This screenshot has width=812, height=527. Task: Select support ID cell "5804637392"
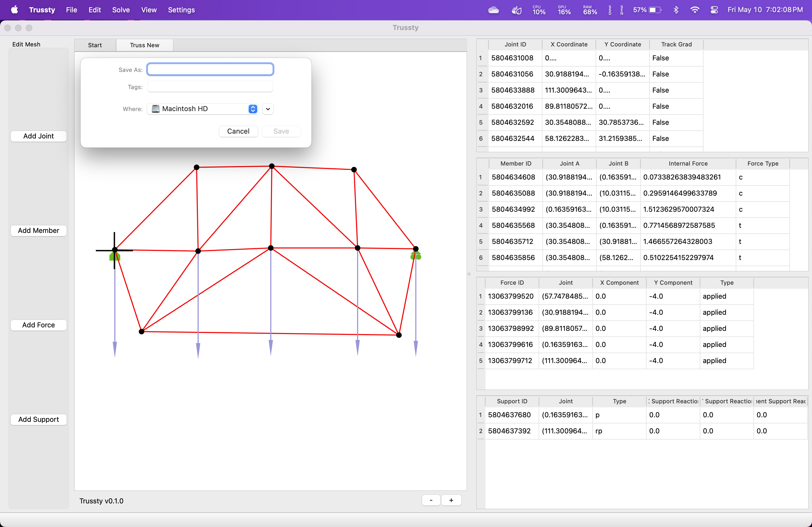512,431
